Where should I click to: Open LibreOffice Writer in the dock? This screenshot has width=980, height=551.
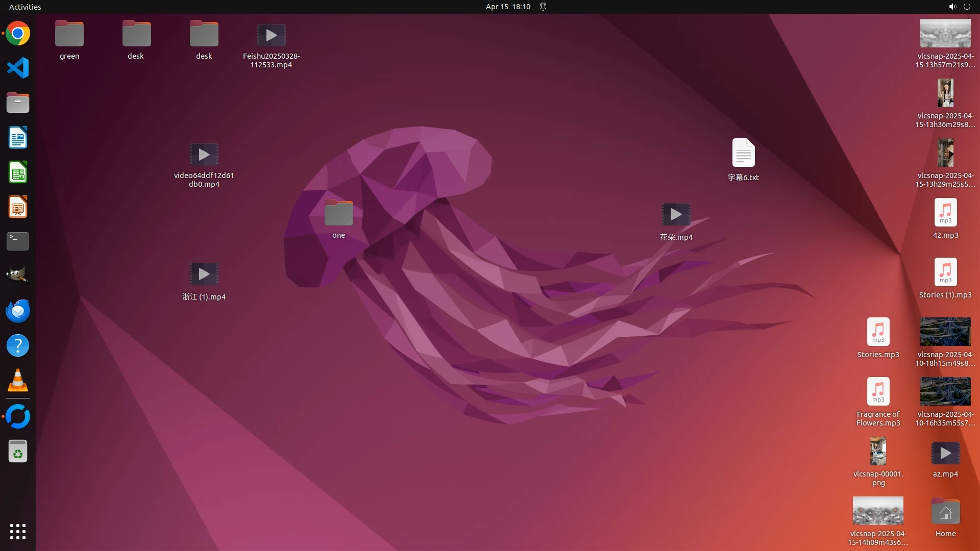[18, 138]
